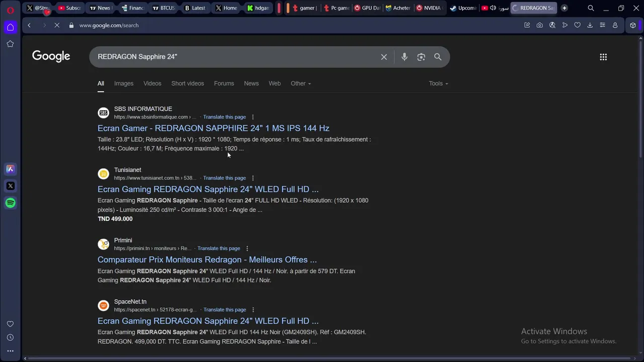Switch to the Images results tab
Viewport: 644px width, 362px height.
tap(124, 83)
